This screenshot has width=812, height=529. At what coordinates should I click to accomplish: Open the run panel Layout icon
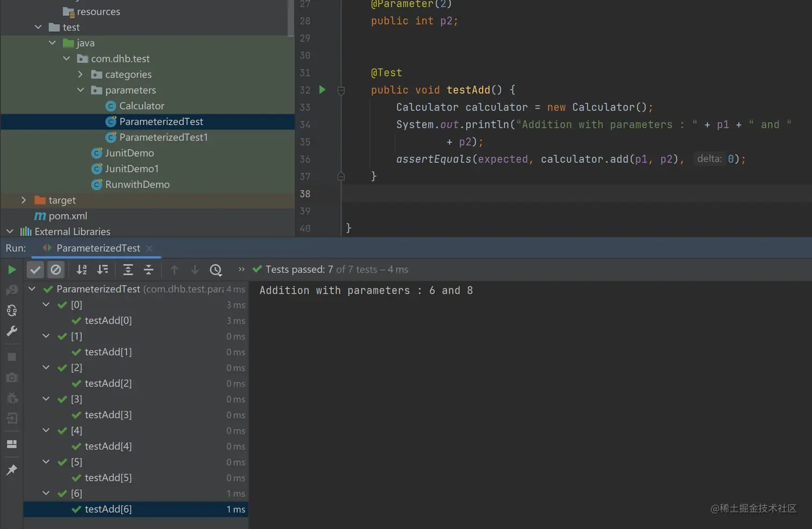coord(12,444)
